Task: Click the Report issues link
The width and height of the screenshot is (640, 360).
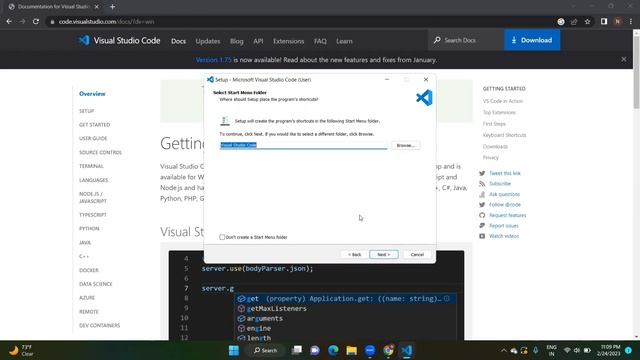Action: click(x=504, y=226)
